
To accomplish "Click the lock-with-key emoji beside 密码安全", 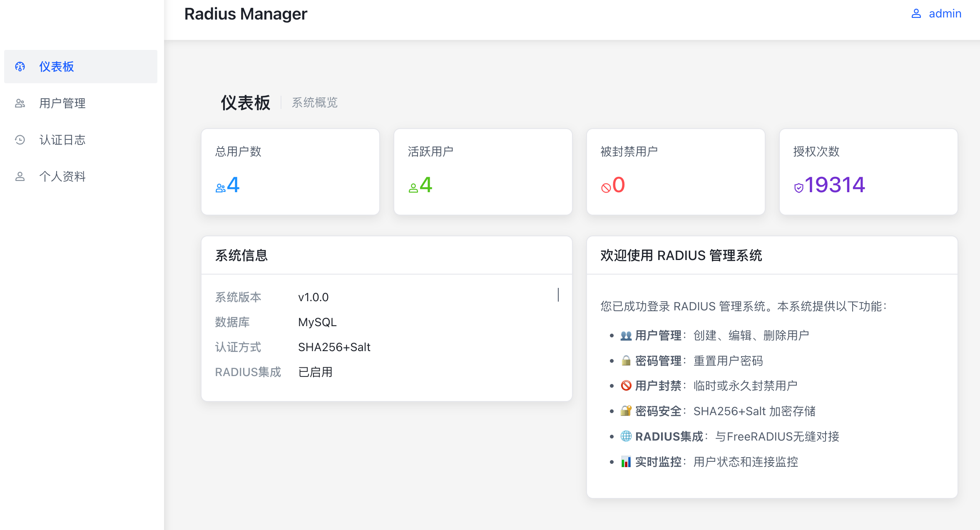I will click(x=626, y=411).
